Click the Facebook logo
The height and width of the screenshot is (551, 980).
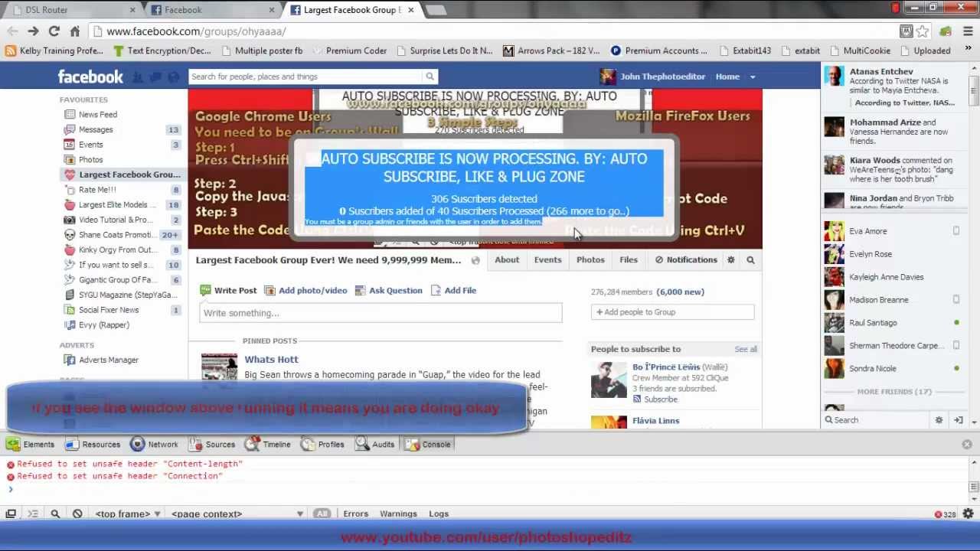point(90,77)
